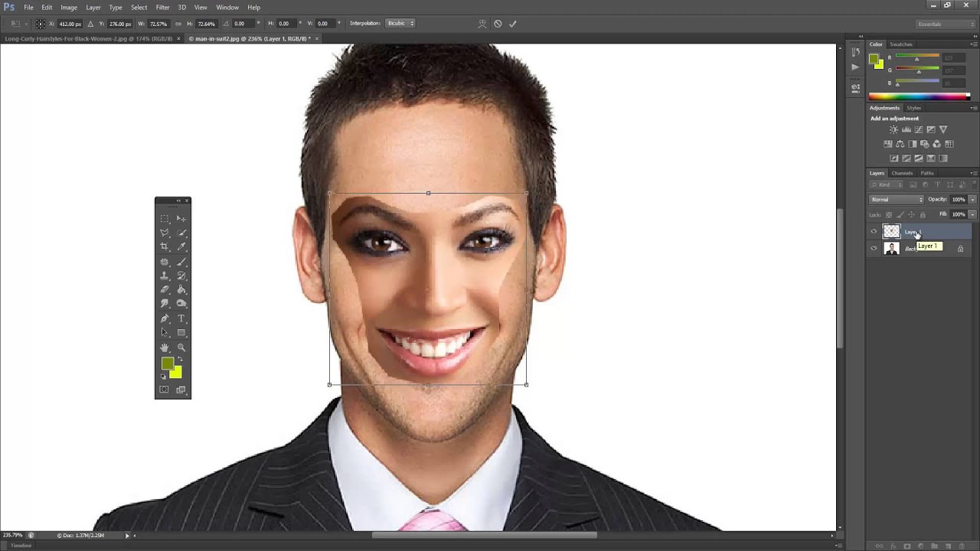Select the Quick Selection tool
This screenshot has height=551, width=980.
pyautogui.click(x=181, y=233)
